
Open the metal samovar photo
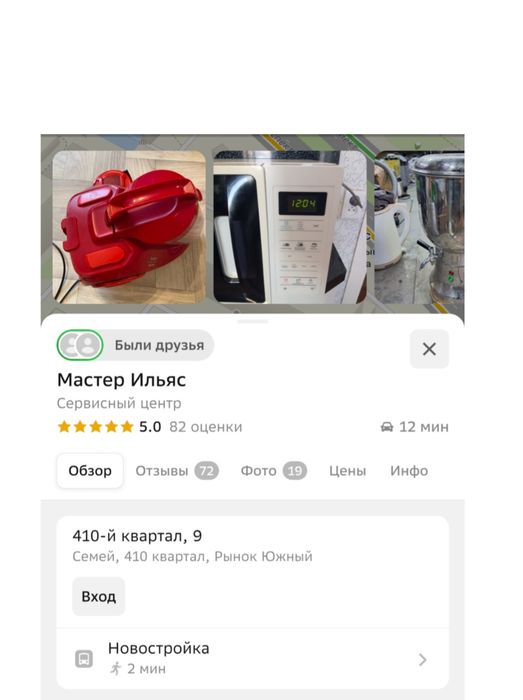[419, 227]
